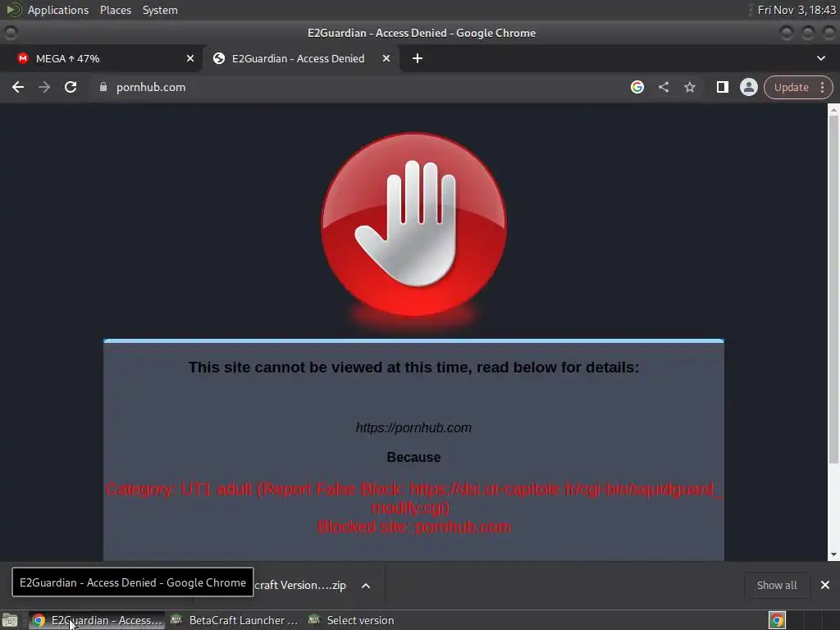Open a new tab with plus button
Image resolution: width=840 pixels, height=630 pixels.
[418, 58]
